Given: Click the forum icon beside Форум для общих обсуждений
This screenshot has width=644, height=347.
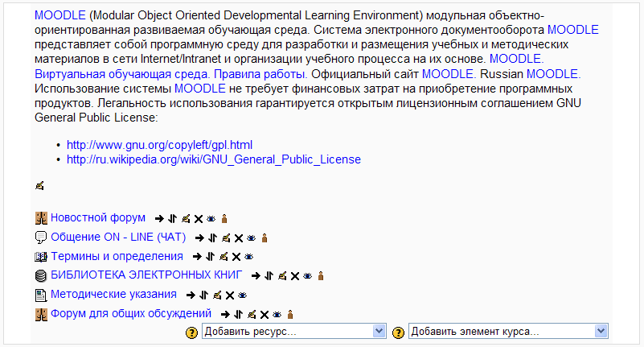Looking at the screenshot, I should 41,315.
